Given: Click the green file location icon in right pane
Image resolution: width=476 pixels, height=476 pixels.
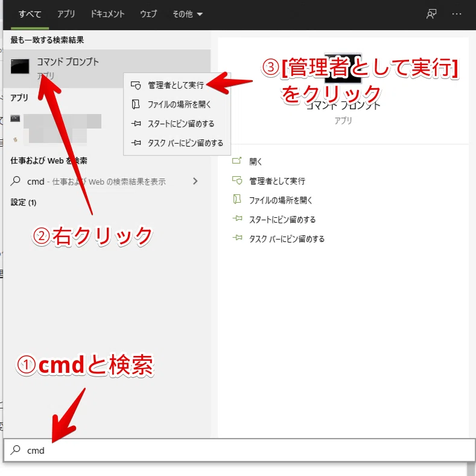Looking at the screenshot, I should pyautogui.click(x=237, y=200).
